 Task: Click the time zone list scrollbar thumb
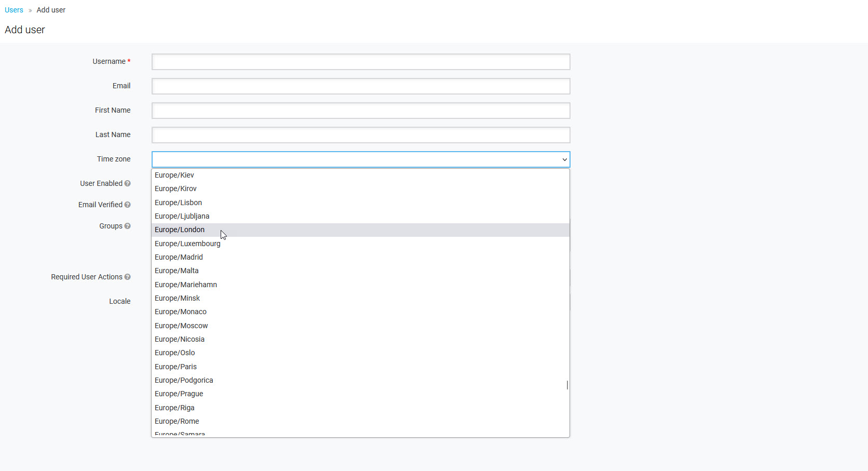point(567,385)
